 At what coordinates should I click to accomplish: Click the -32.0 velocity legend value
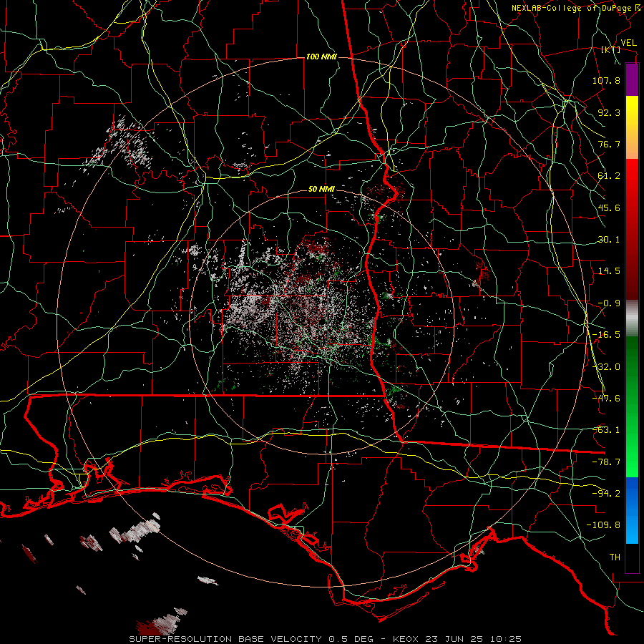click(606, 367)
